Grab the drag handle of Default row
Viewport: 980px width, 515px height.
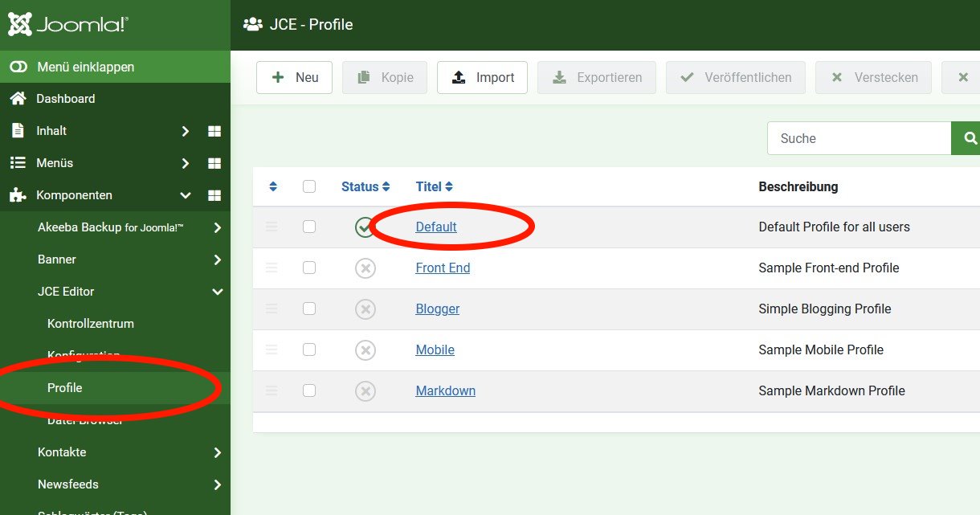[272, 227]
